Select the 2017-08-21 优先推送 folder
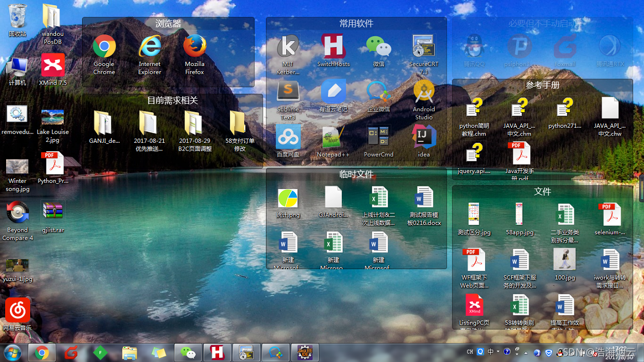Screen dimensions: 644x362 149,123
